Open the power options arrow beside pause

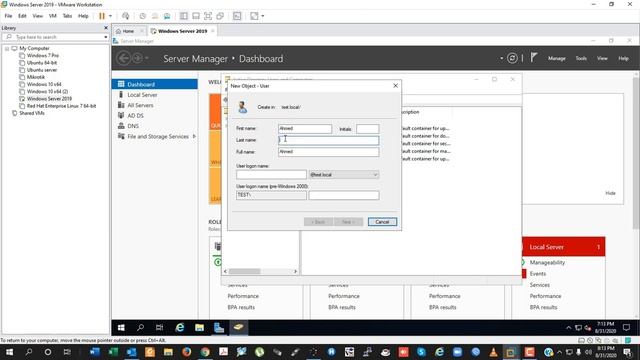(x=110, y=16)
